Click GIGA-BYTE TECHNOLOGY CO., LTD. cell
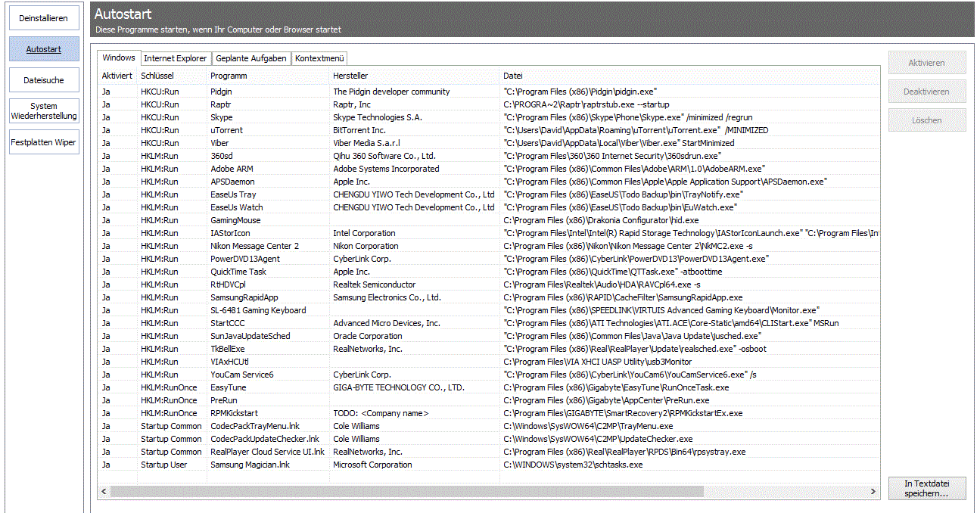The width and height of the screenshot is (980, 513). click(399, 387)
